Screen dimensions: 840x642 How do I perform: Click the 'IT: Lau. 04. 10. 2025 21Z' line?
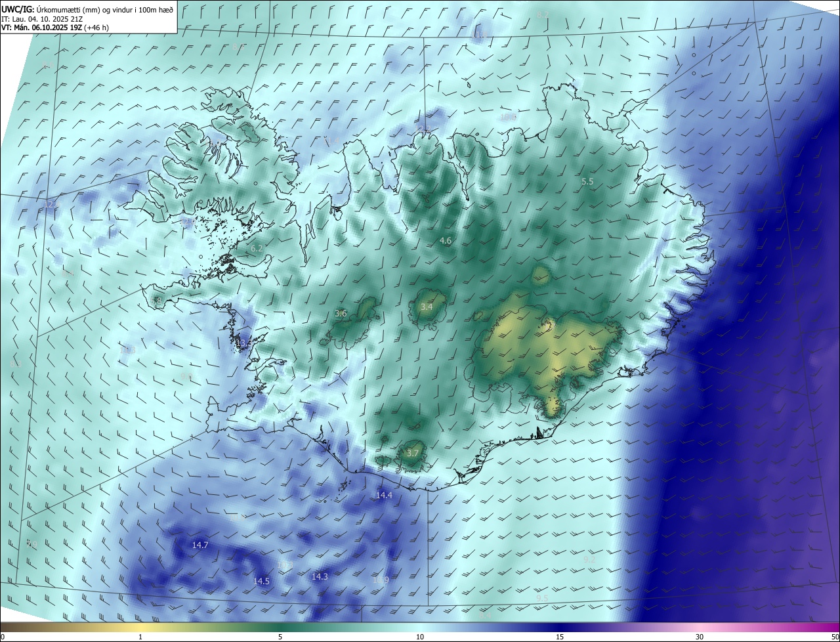point(43,18)
